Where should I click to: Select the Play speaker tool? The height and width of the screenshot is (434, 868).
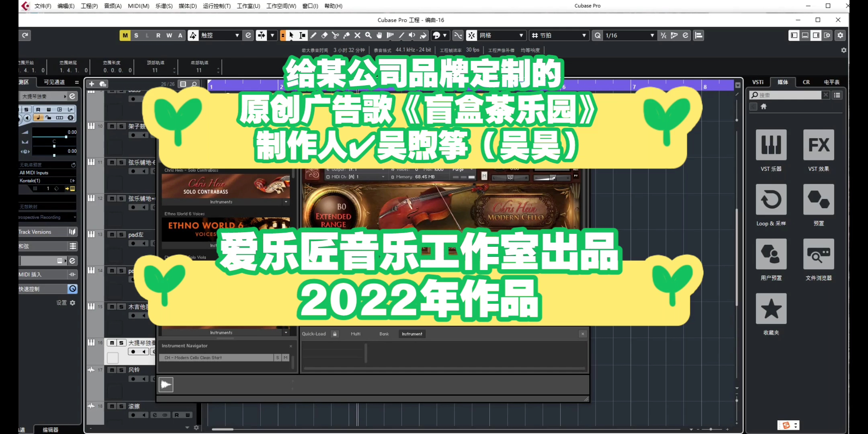pyautogui.click(x=412, y=35)
